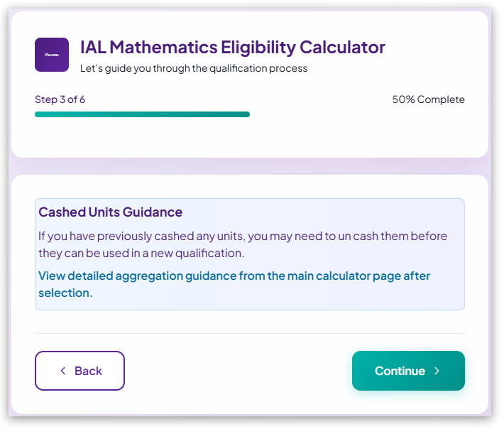504x429 pixels.
Task: Click the left start of the progress bar
Action: pyautogui.click(x=38, y=114)
